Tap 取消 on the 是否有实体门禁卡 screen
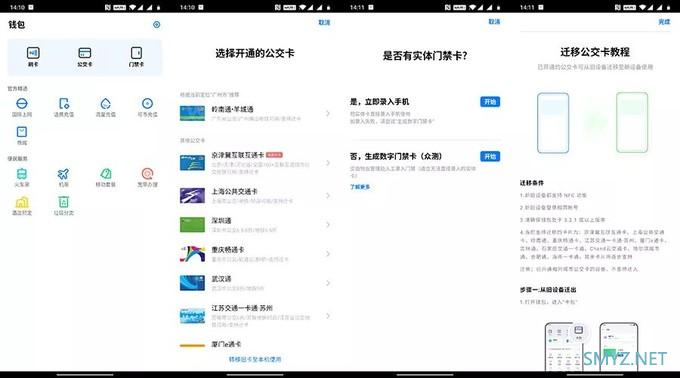Viewport: 680px width, 378px height. pyautogui.click(x=494, y=21)
